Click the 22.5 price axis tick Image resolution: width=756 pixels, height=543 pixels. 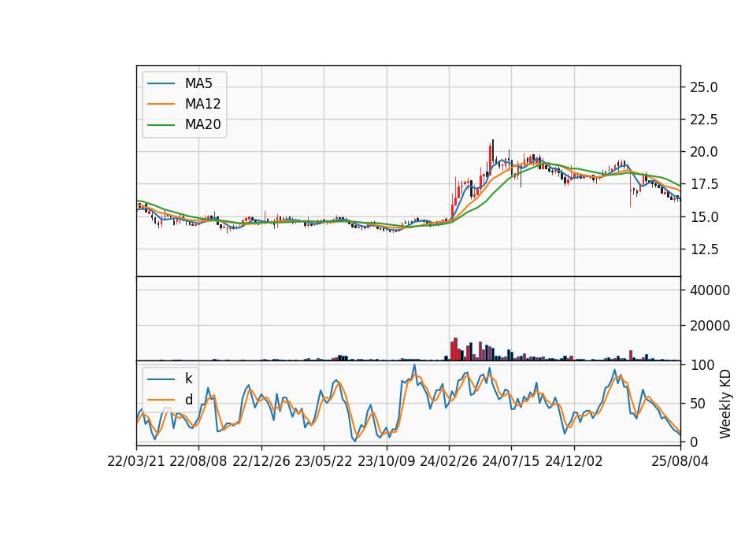pos(704,120)
